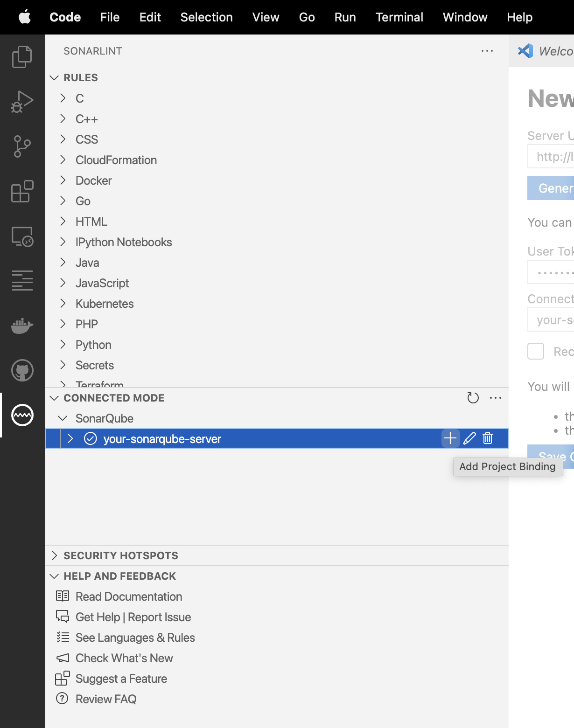Click the Save Connection button
This screenshot has width=574, height=728.
(x=551, y=456)
